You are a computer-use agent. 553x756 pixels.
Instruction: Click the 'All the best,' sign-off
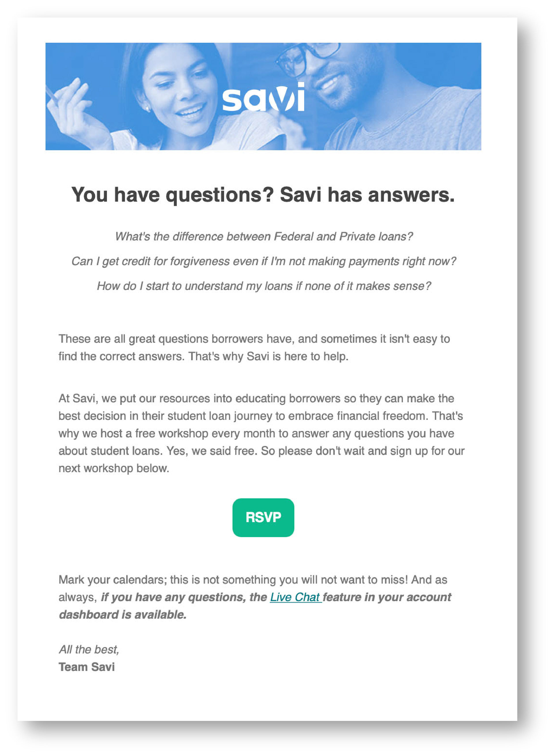pyautogui.click(x=89, y=649)
